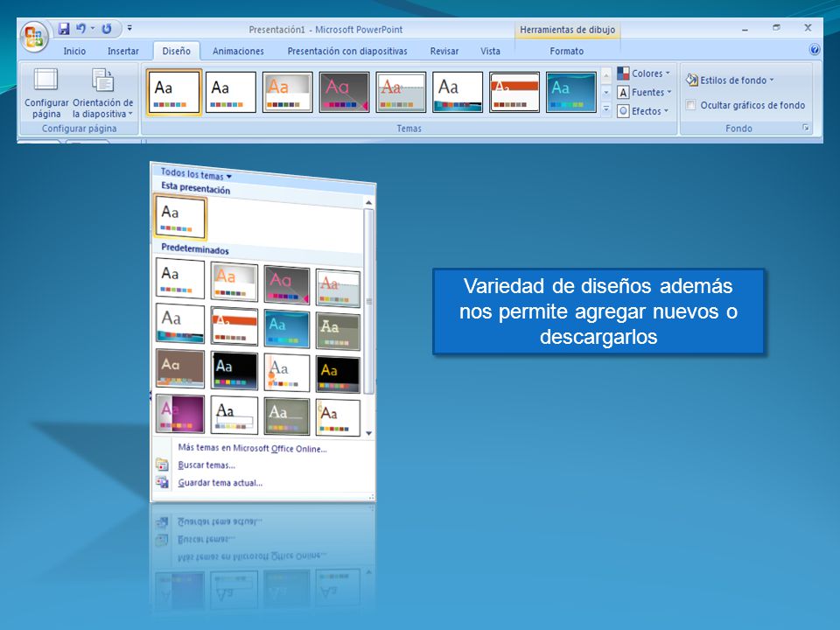Choose olive gray theme in bottom row
840x630 pixels.
[x=287, y=416]
